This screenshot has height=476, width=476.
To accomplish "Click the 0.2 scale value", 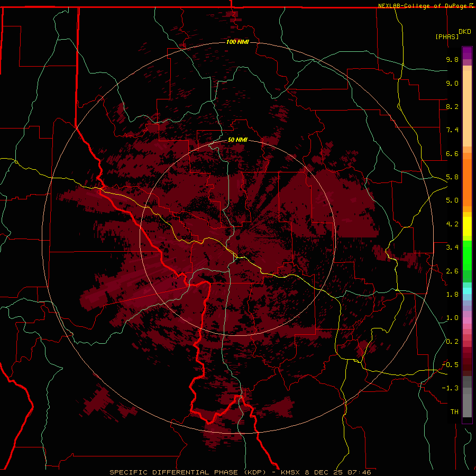I will [x=452, y=342].
